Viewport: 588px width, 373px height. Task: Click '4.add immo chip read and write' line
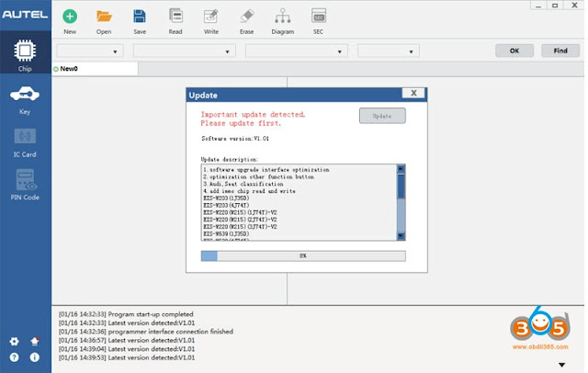249,191
